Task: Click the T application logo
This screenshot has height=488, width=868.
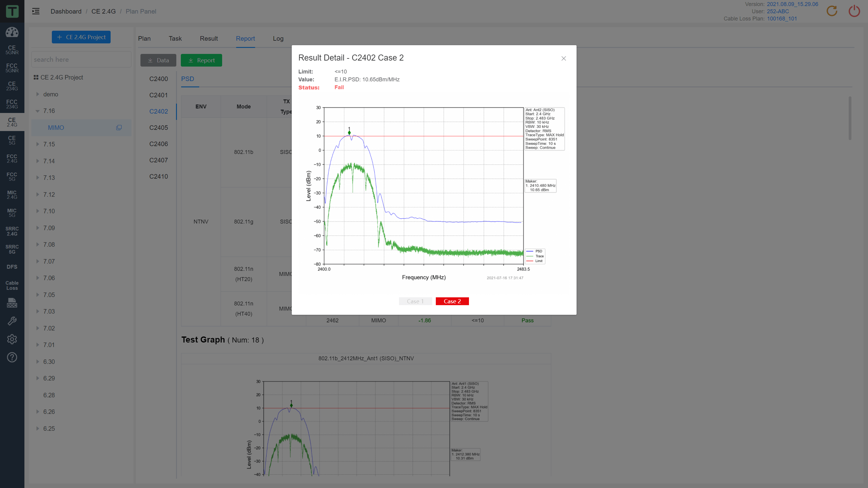Action: pos(12,11)
